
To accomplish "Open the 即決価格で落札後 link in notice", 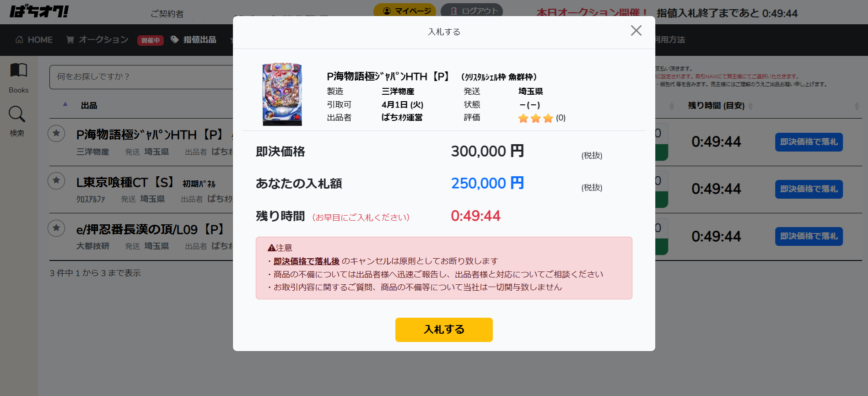I will 307,261.
